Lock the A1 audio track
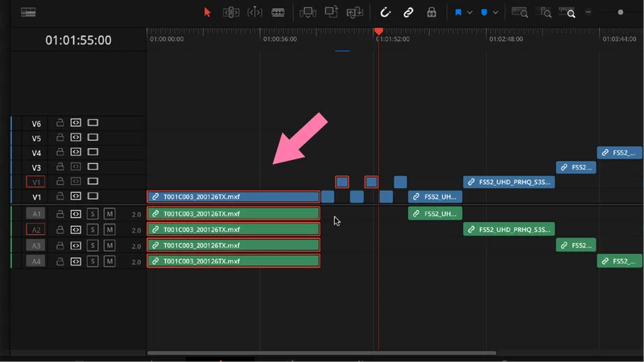This screenshot has height=362, width=644. (x=60, y=214)
